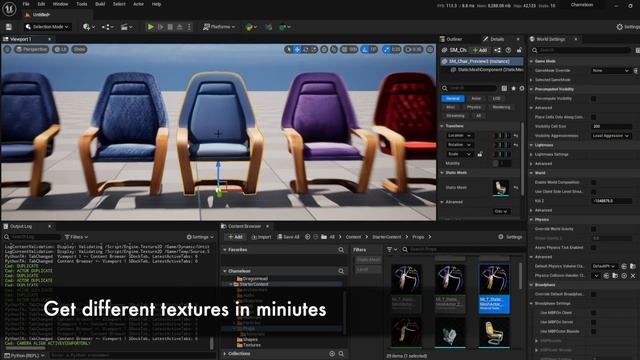This screenshot has width=640, height=360.
Task: Click the Static Mesh chair thumbnail
Action: point(501,187)
